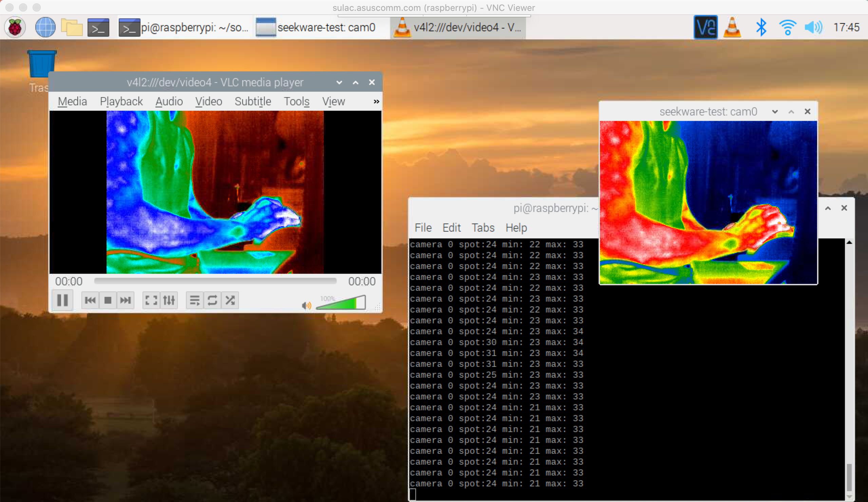Open VLC Playback menu

121,101
